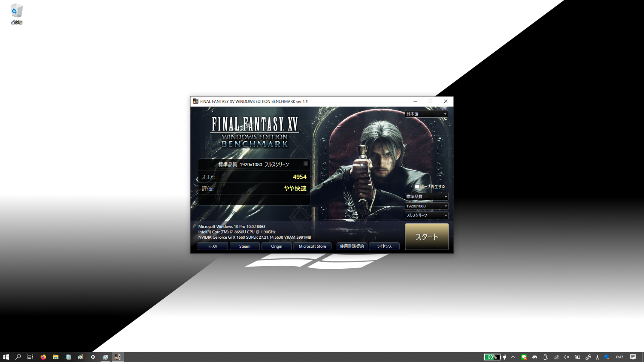
Task: Show hidden tray icons with chevron
Action: click(x=513, y=357)
